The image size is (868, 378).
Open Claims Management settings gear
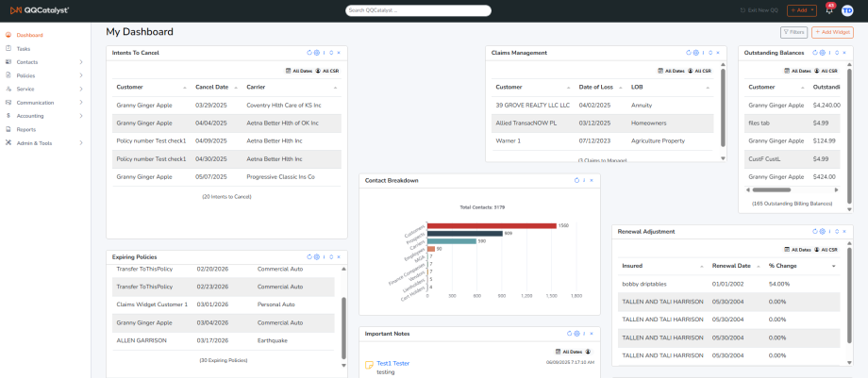[x=696, y=53]
